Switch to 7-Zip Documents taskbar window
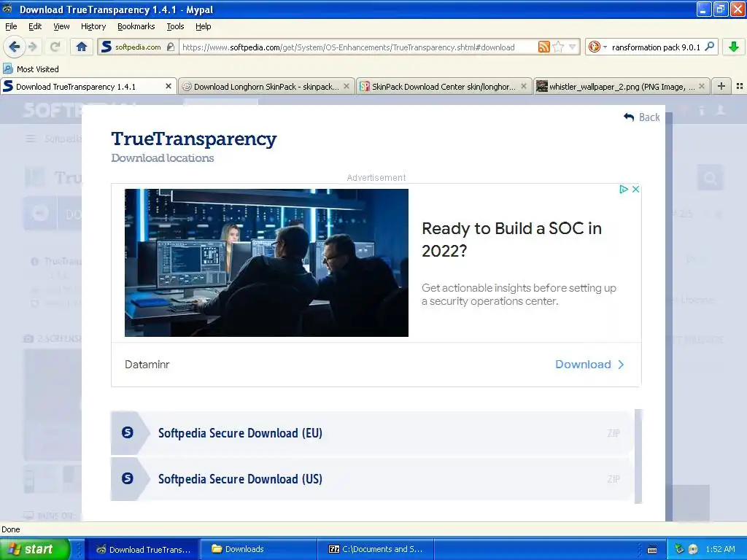The image size is (747, 560). tap(376, 549)
